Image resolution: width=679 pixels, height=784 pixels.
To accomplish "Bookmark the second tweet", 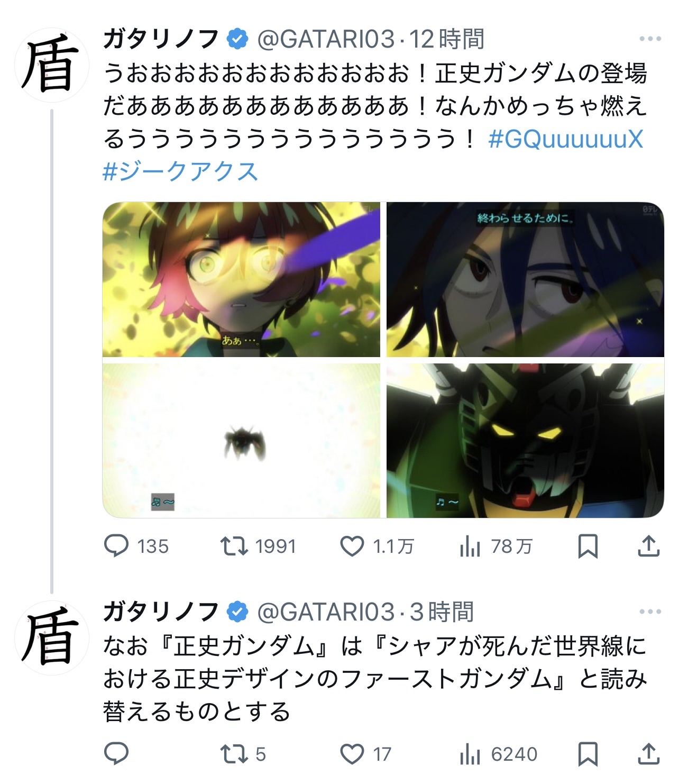I will coord(588,753).
